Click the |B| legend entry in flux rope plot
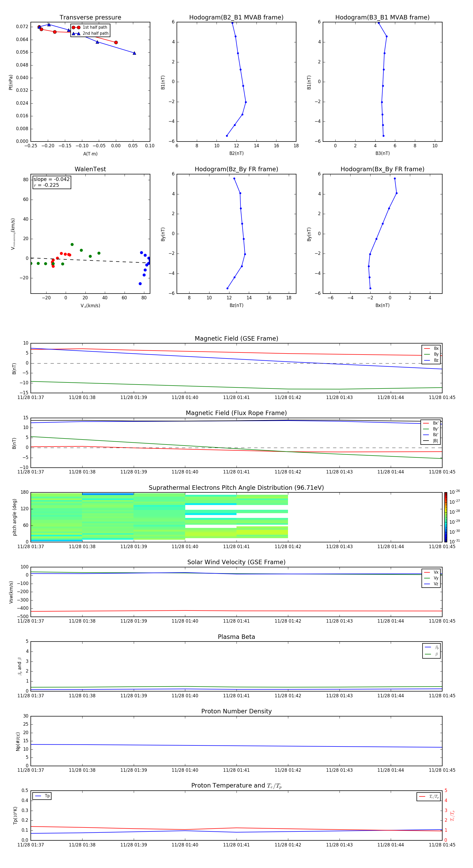This screenshot has width=473, height=868. click(431, 441)
